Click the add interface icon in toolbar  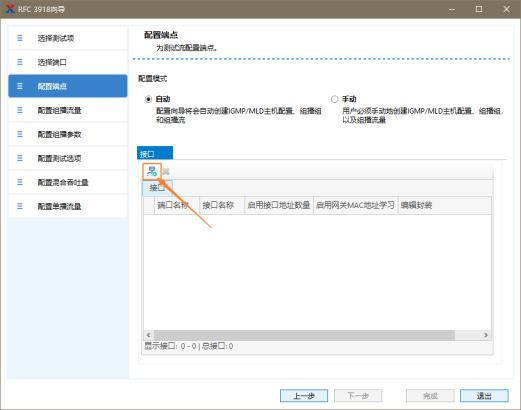tap(152, 172)
